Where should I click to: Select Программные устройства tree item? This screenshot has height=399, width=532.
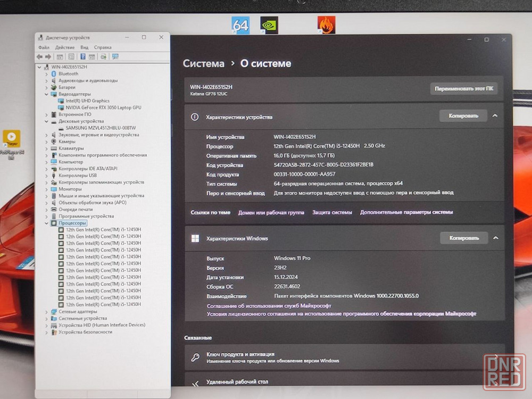point(86,216)
